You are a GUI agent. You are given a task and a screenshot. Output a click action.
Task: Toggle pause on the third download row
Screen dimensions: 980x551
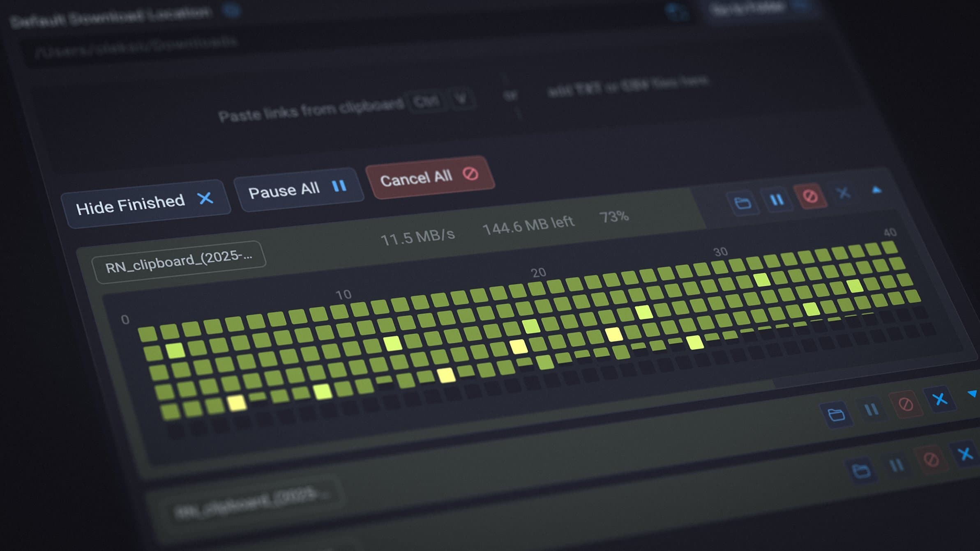coord(896,465)
